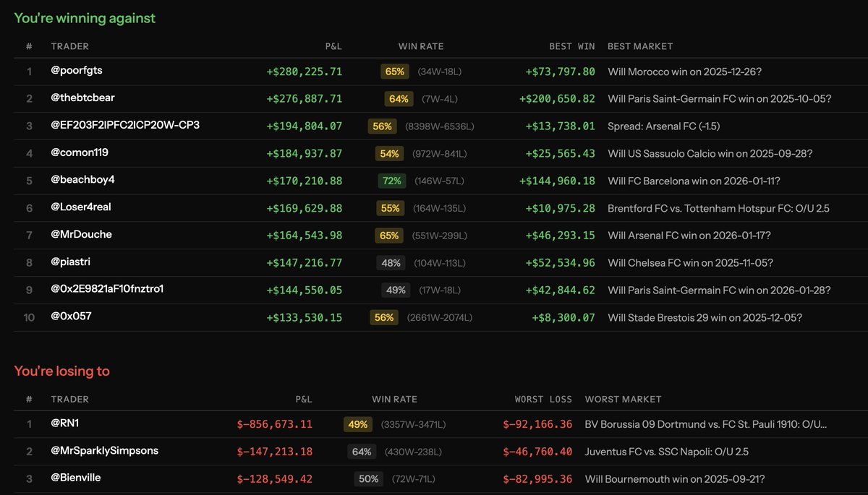Image resolution: width=868 pixels, height=495 pixels.
Task: Select trader @EF203F2IPFC2ICP20W-CP3
Action: click(125, 125)
